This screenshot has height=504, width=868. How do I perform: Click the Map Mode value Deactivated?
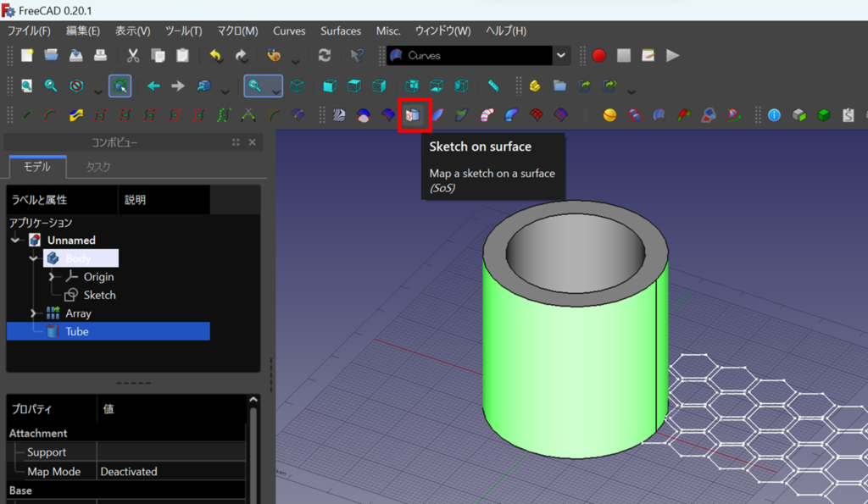171,471
